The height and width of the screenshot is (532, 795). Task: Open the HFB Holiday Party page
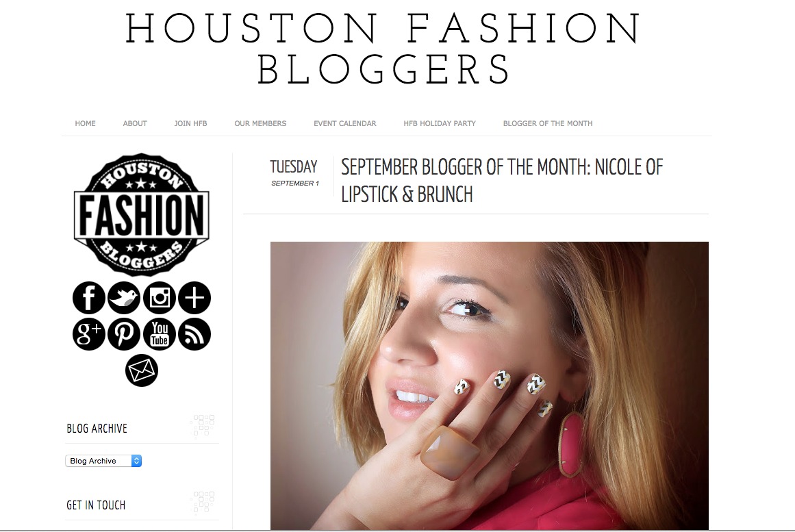(x=440, y=123)
